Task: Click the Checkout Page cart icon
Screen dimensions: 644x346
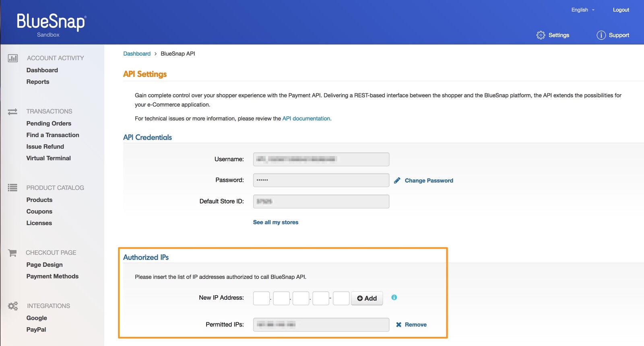Action: (12, 253)
